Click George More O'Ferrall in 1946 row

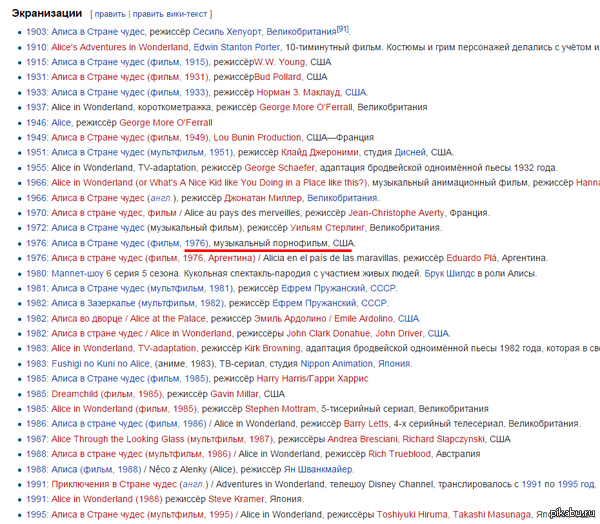pos(166,122)
